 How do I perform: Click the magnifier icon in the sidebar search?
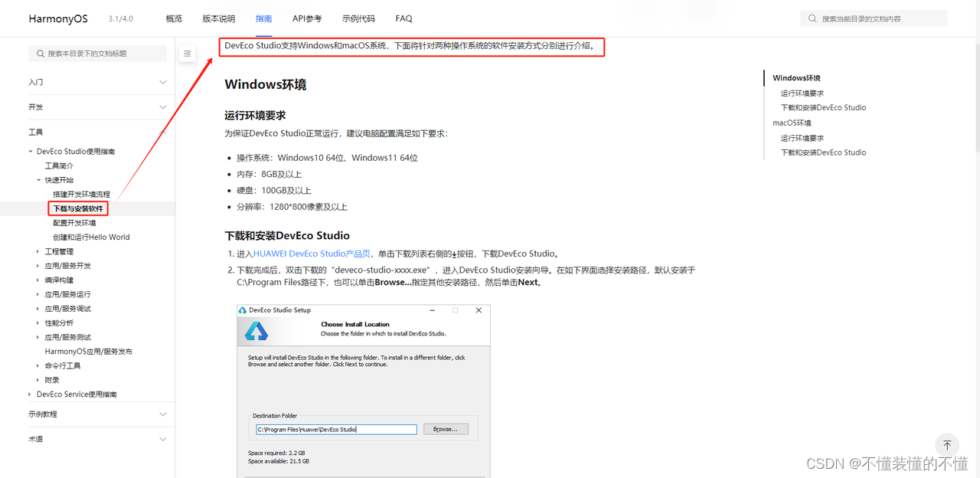(x=40, y=54)
